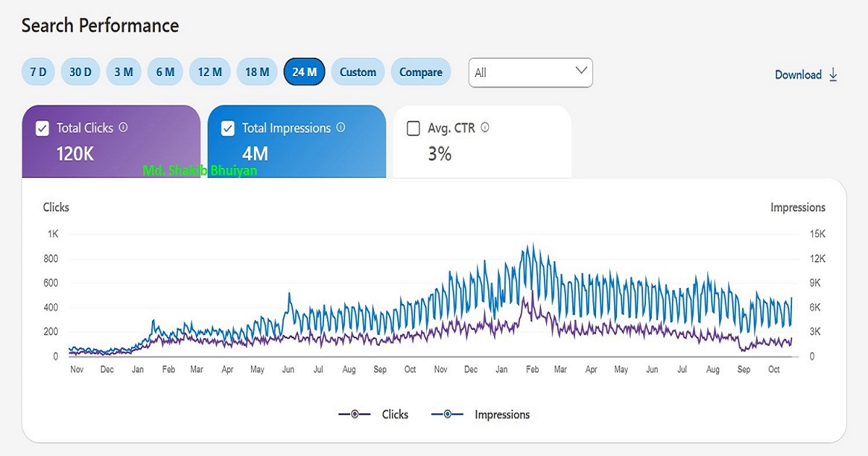Select the active 24 M range
Viewport: 868px width, 456px height.
(x=305, y=72)
